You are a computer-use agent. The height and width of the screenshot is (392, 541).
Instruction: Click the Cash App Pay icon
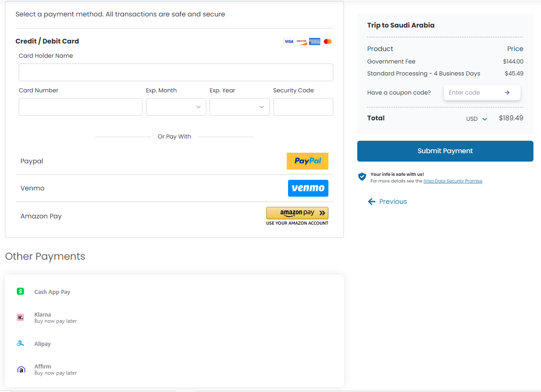(20, 292)
